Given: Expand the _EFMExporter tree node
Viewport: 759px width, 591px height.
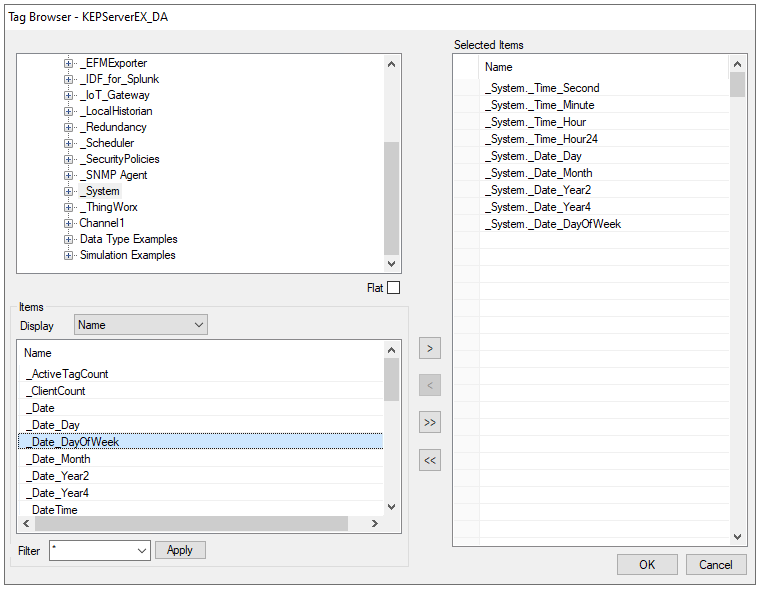Looking at the screenshot, I should click(x=68, y=63).
